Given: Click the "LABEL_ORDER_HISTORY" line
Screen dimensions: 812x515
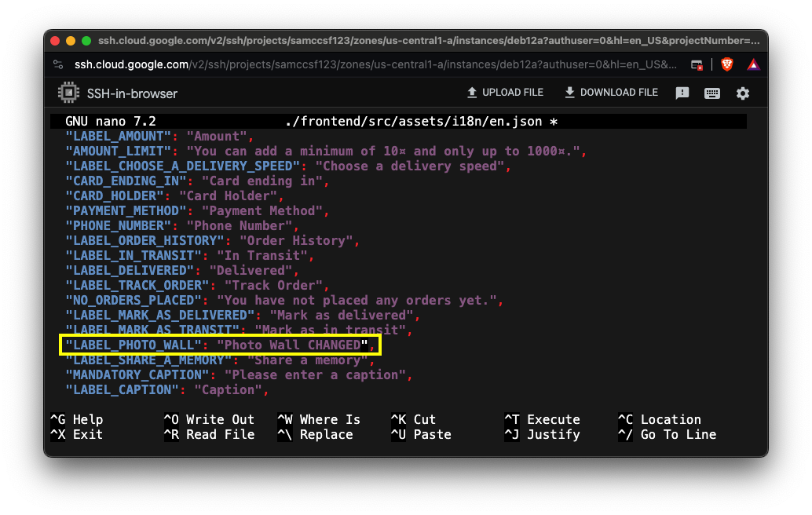Looking at the screenshot, I should coord(212,241).
